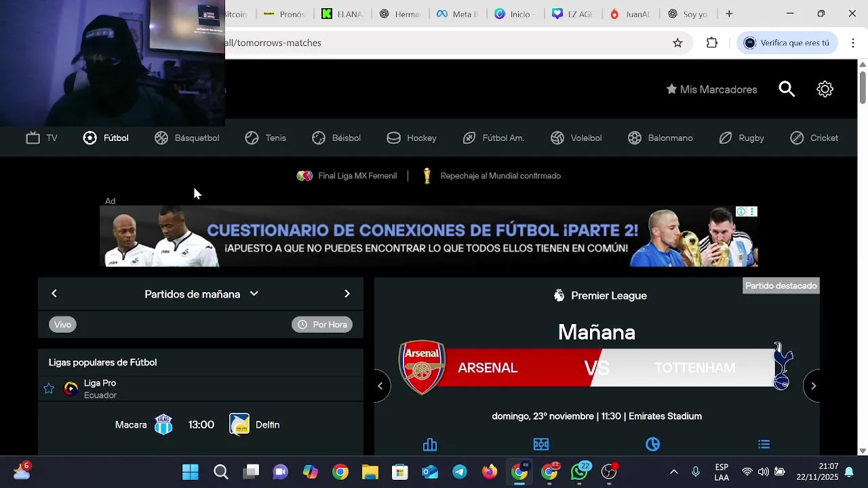The height and width of the screenshot is (488, 868).
Task: Go to next day's matches arrow
Action: tap(347, 294)
